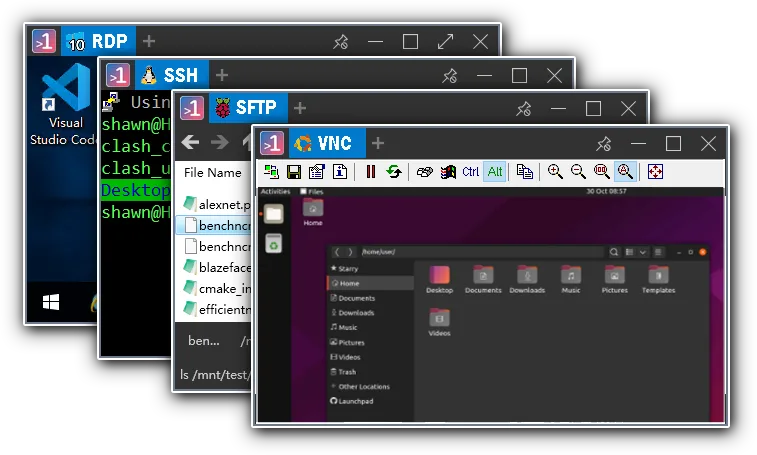The image size is (757, 455).
Task: Open the Templates folder
Action: coord(659,279)
